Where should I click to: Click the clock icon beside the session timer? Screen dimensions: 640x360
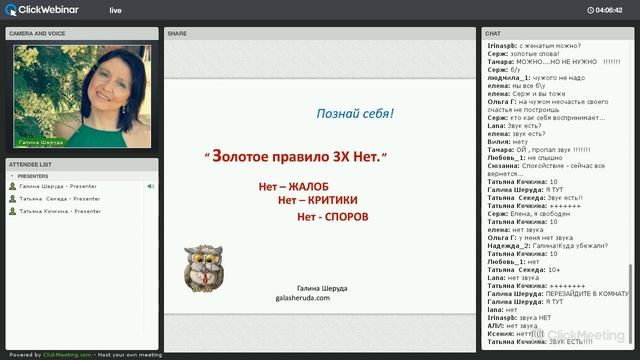(590, 10)
